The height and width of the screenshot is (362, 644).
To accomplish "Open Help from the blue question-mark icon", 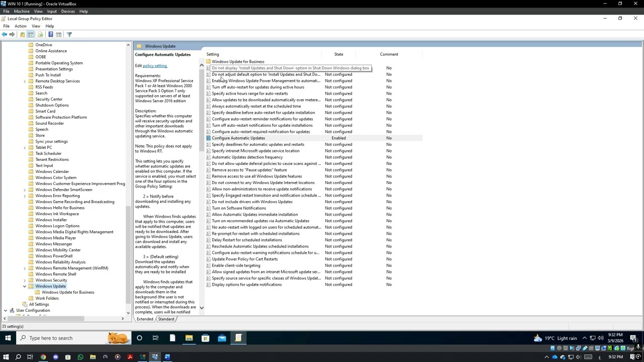I will pyautogui.click(x=50, y=34).
